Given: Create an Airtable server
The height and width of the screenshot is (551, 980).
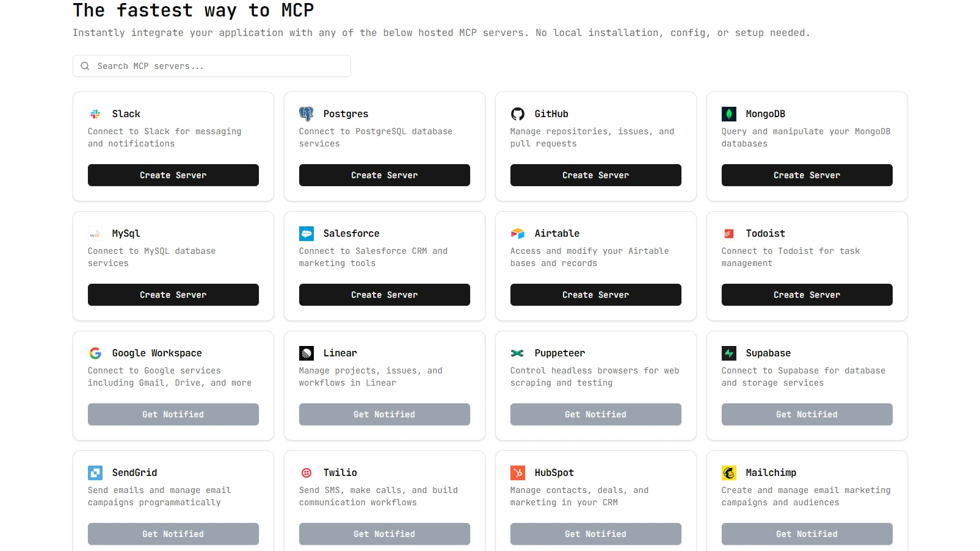Looking at the screenshot, I should pos(596,295).
